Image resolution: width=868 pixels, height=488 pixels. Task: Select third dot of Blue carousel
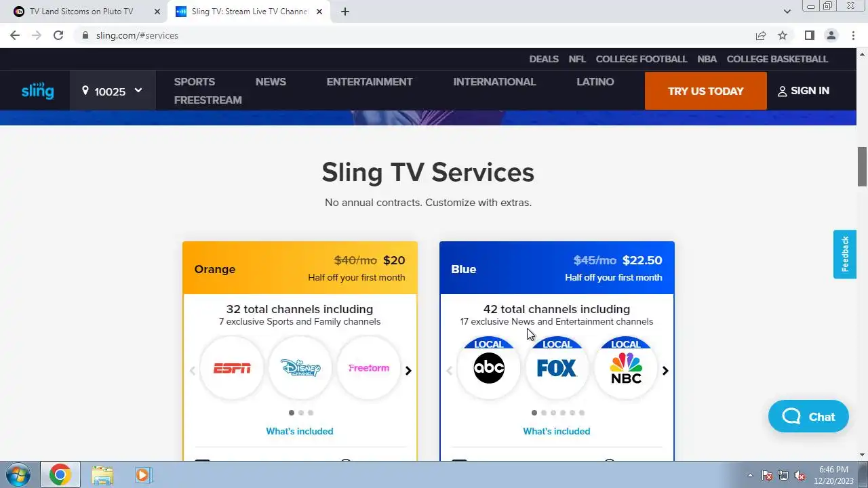553,413
